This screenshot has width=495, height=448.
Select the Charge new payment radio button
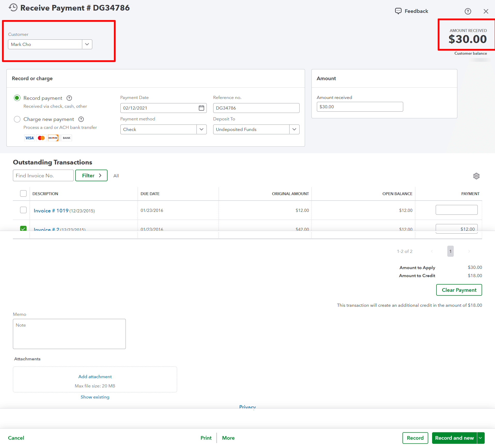17,119
